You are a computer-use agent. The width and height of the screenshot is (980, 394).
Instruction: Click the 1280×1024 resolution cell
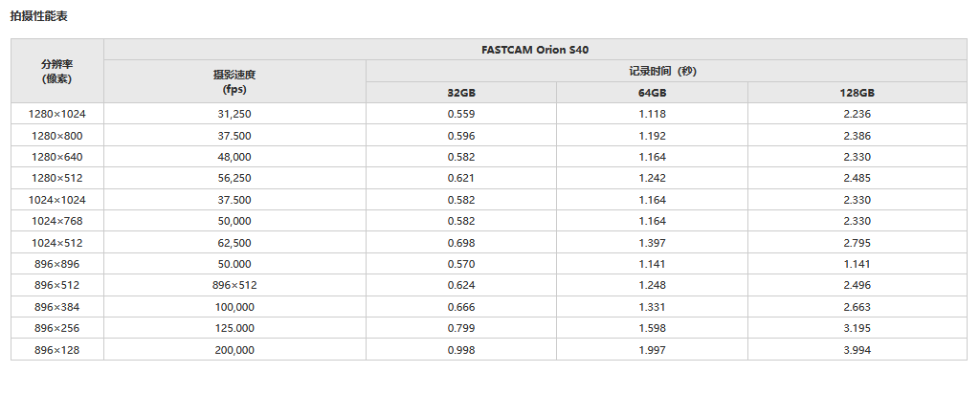click(x=57, y=114)
